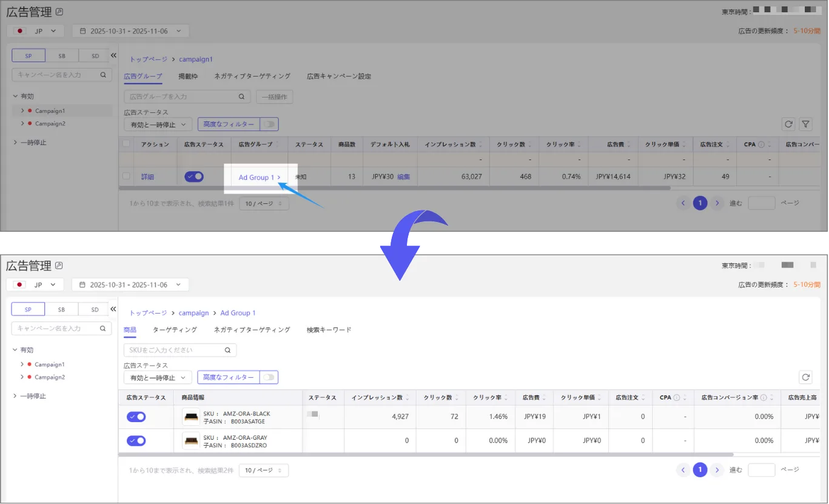
Task: Collapse the sidebar using « in product view
Action: point(113,309)
